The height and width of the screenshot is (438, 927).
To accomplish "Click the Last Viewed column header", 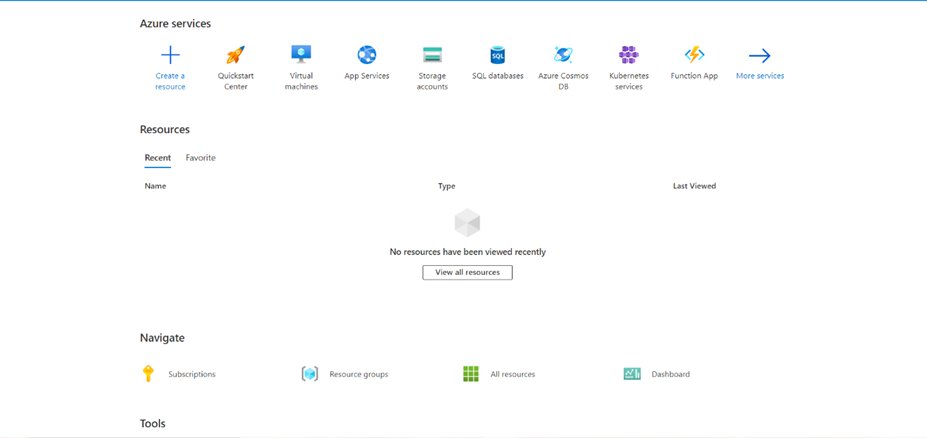I will pyautogui.click(x=694, y=186).
